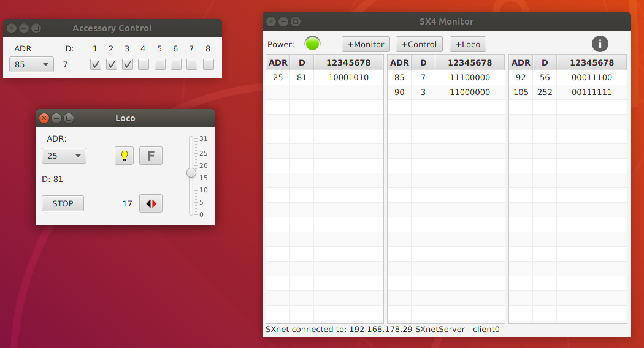Open the ADR 25 dropdown in Loco
Image resolution: width=644 pixels, height=348 pixels.
64,156
